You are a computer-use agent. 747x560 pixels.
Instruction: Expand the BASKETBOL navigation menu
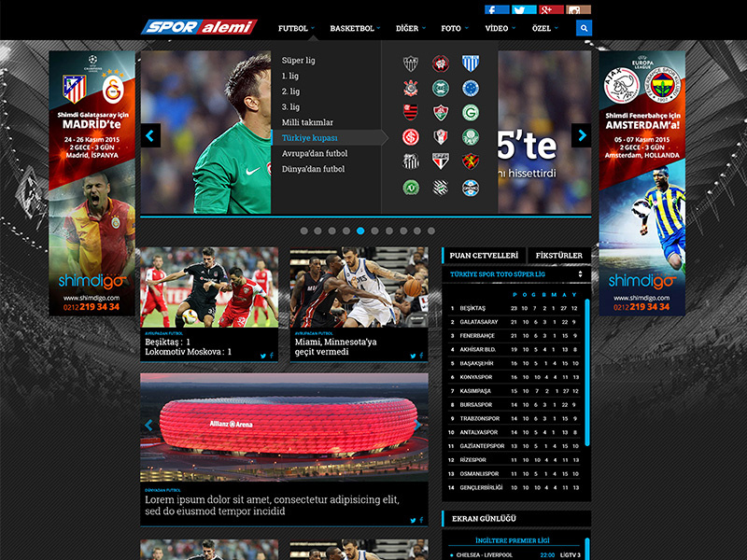tap(355, 29)
